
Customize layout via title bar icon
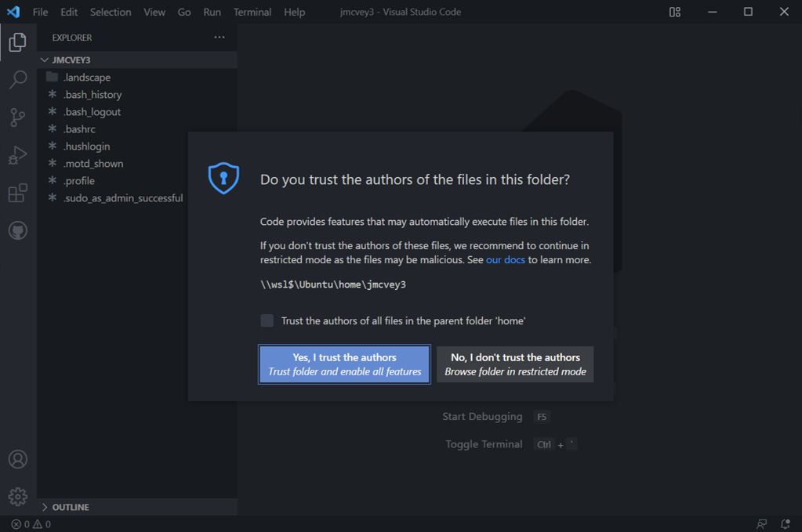(675, 12)
